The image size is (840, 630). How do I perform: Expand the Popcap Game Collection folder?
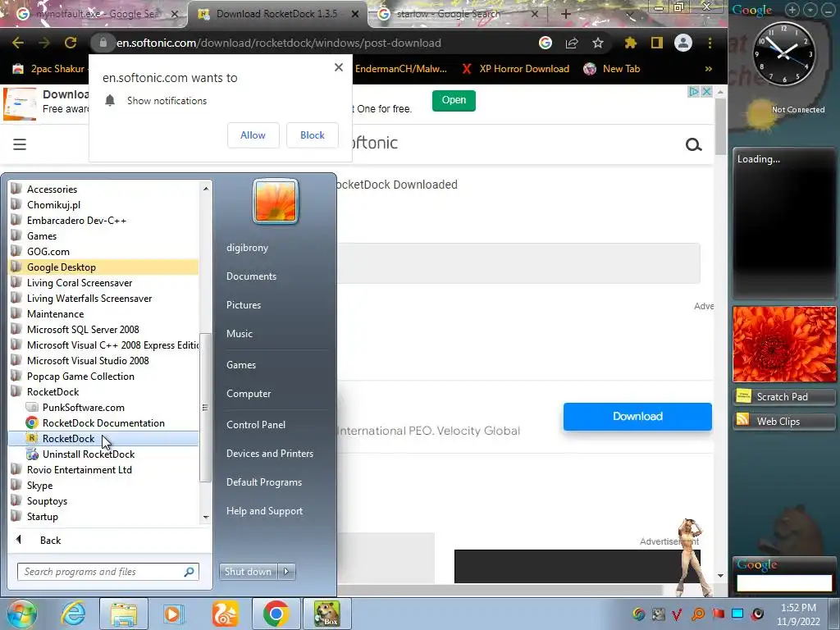[104, 377]
